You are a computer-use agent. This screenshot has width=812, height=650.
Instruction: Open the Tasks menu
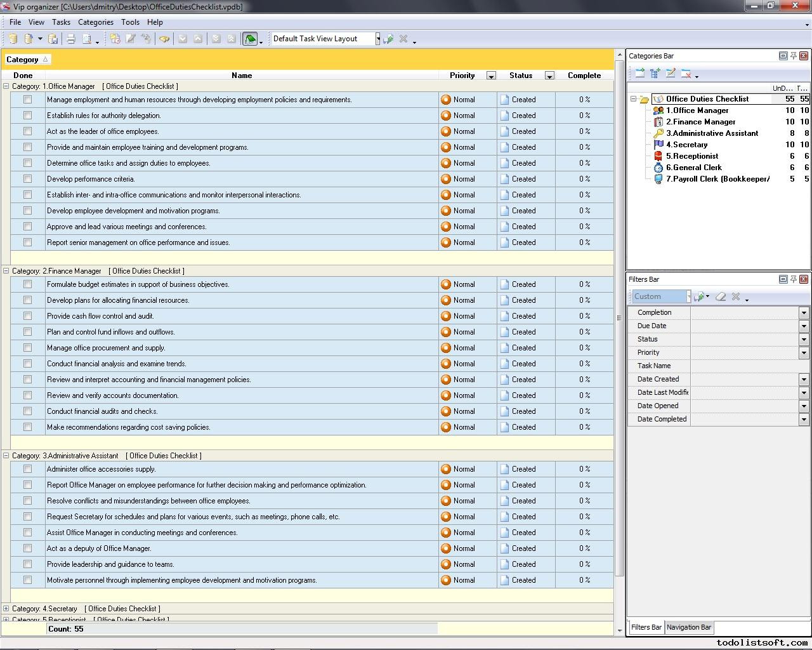click(61, 22)
